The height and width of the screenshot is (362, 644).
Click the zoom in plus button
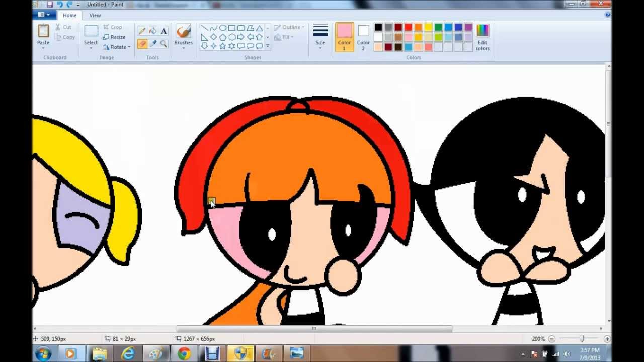tap(607, 339)
